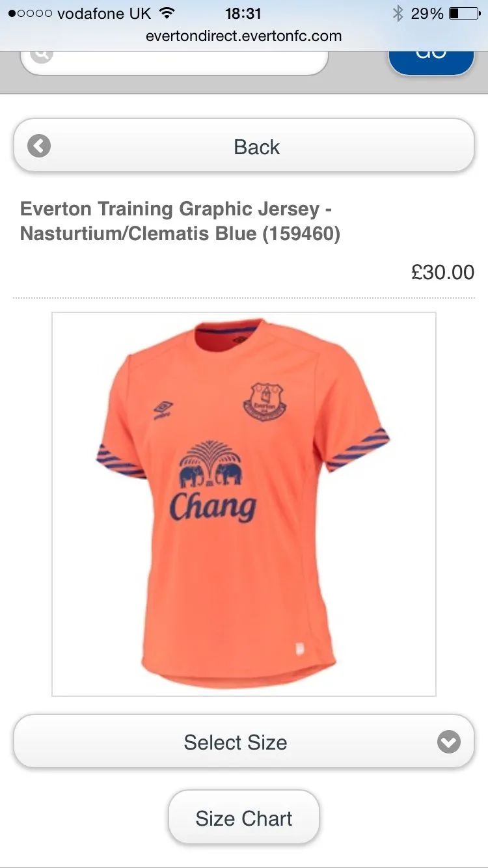The height and width of the screenshot is (868, 488).
Task: Click the blue Go button
Action: tap(431, 59)
